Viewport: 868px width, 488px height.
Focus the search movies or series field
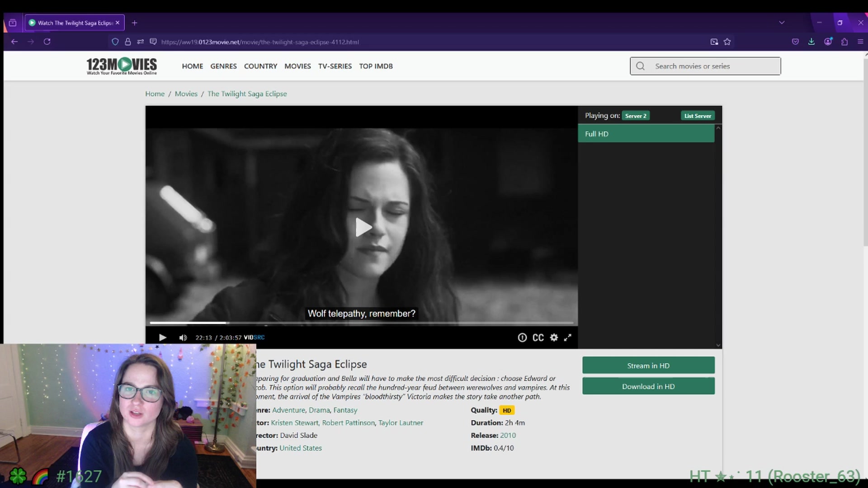[705, 66]
